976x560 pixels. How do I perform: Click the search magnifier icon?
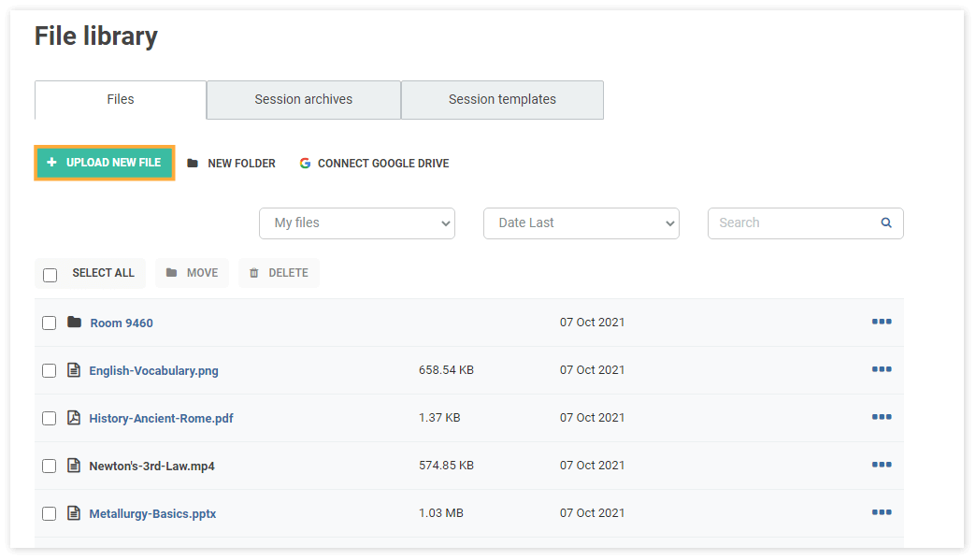point(886,223)
